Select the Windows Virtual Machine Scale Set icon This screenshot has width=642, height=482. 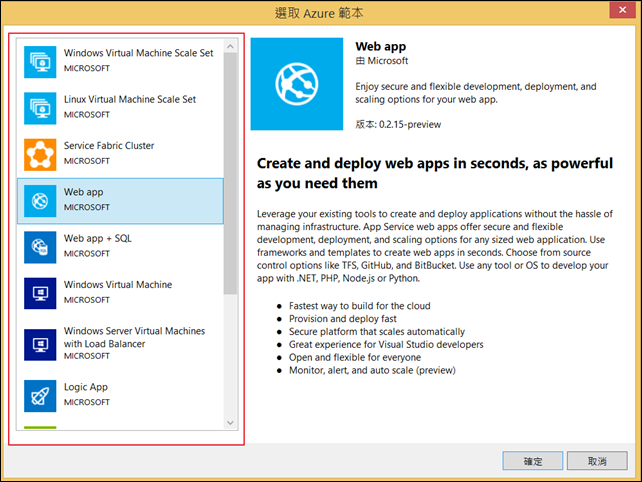point(40,60)
